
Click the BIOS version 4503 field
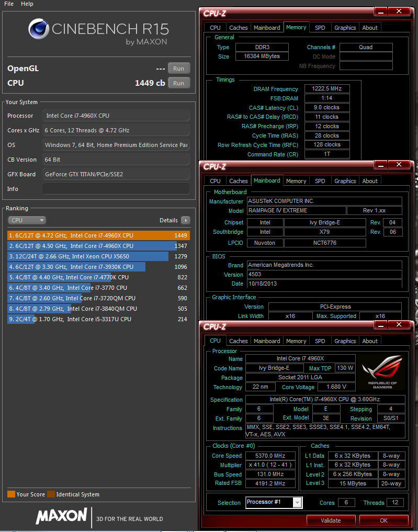324,274
